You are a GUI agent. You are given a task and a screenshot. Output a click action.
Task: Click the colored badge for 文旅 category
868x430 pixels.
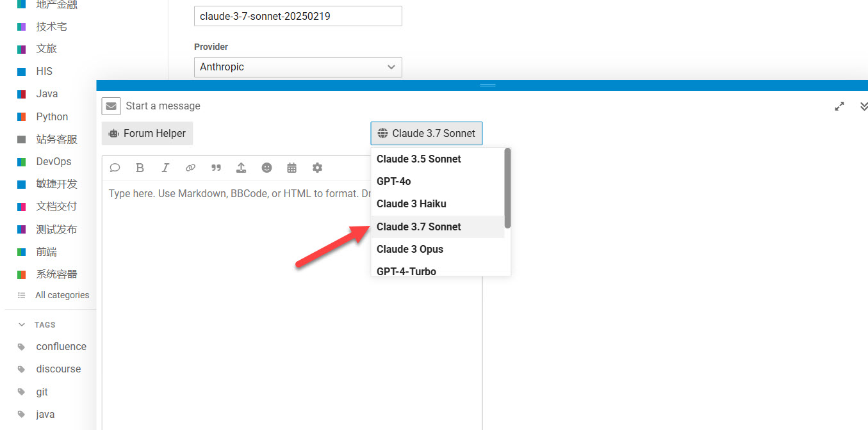click(x=22, y=49)
